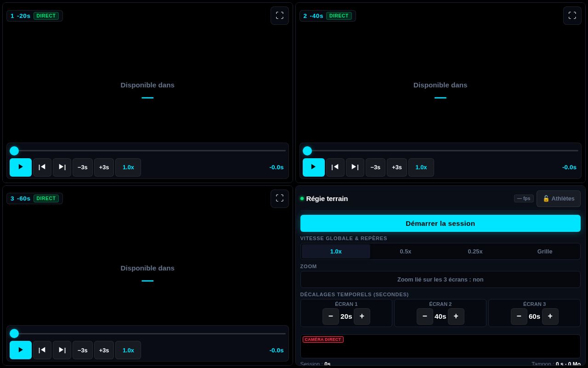Viewport: 588px width, 368px height.
Task: Click Démarrer la session button
Action: 440,224
